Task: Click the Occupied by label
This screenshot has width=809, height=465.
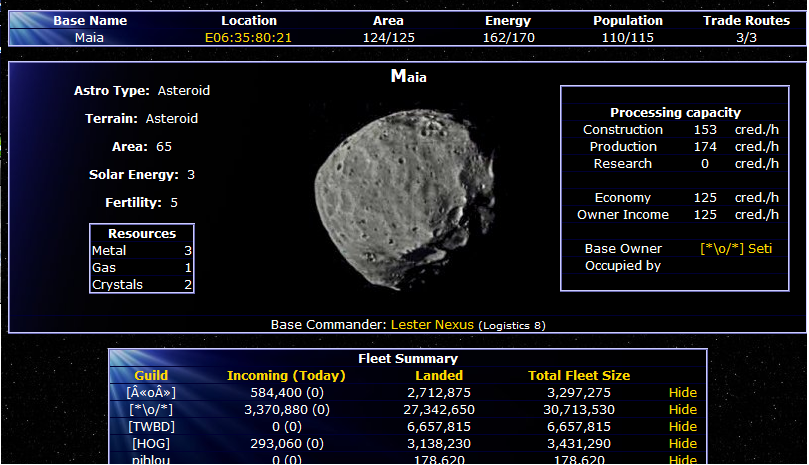Action: point(623,265)
